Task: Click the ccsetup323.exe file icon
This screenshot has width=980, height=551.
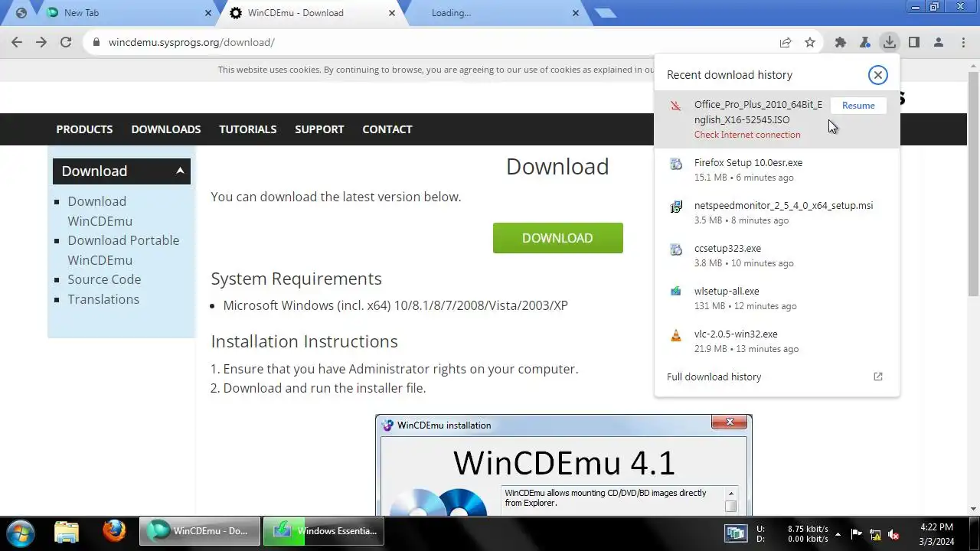Action: 676,249
